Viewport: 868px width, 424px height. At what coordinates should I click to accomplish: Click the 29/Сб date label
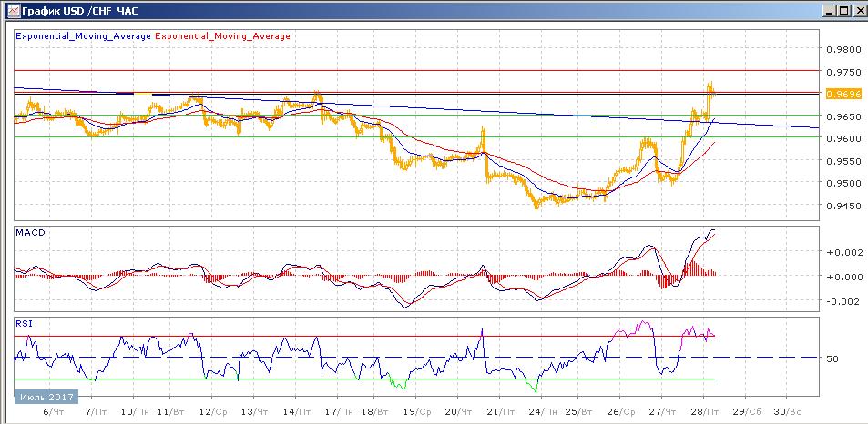tap(748, 412)
